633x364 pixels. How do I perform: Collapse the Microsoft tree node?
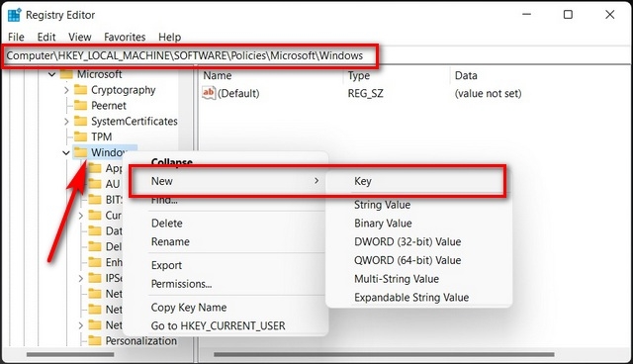pos(51,74)
